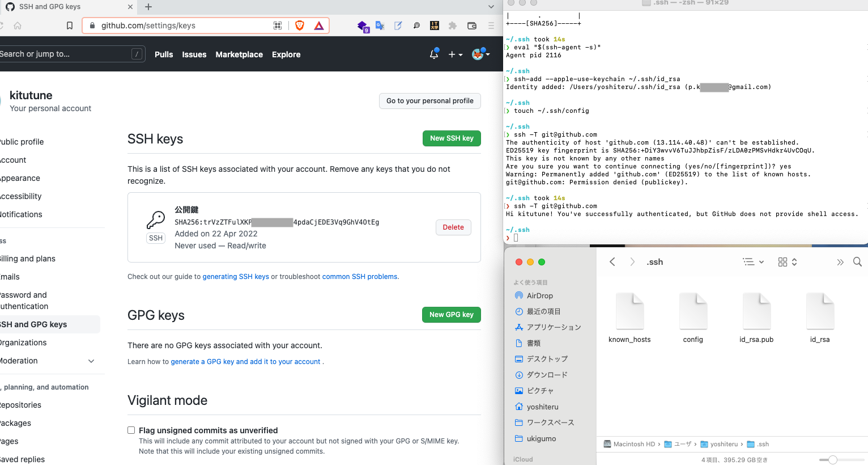
Task: Click the Brave Rewards triangle icon
Action: point(318,26)
